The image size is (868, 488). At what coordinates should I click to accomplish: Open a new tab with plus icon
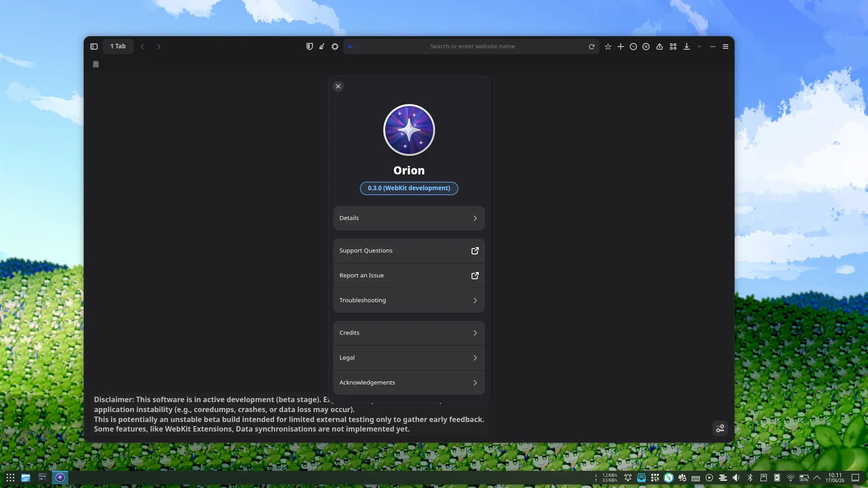[621, 47]
